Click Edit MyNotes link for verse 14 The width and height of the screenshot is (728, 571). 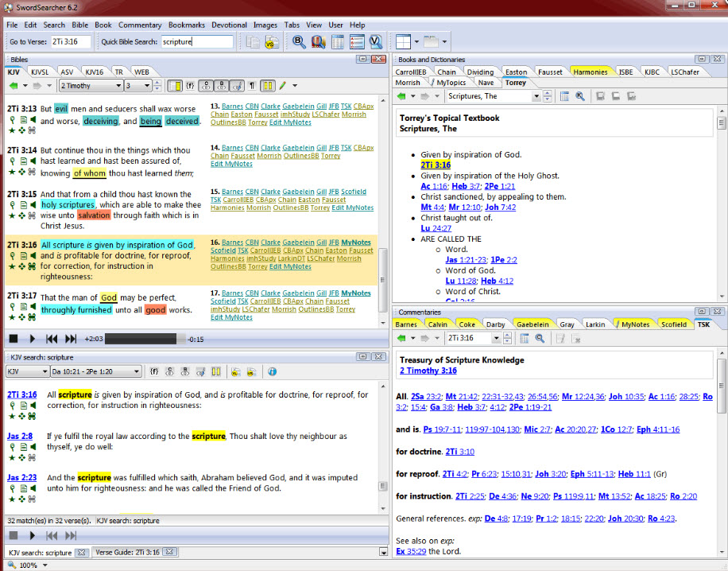click(231, 164)
